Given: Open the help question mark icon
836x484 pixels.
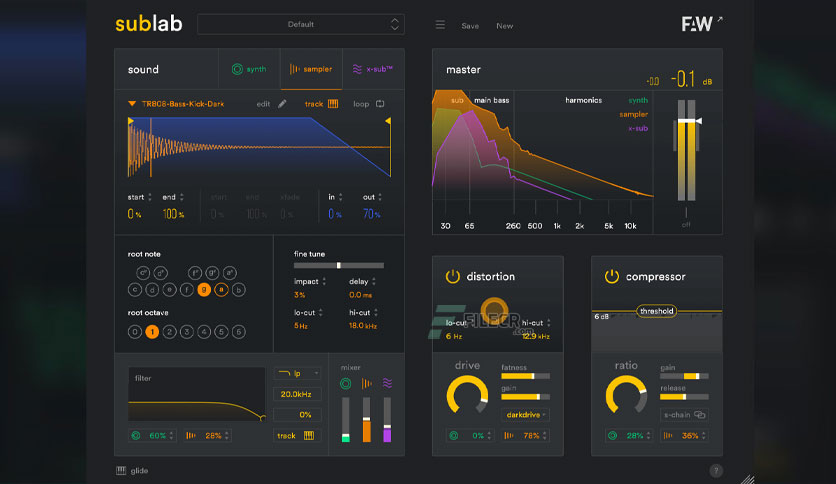Looking at the screenshot, I should 716,470.
